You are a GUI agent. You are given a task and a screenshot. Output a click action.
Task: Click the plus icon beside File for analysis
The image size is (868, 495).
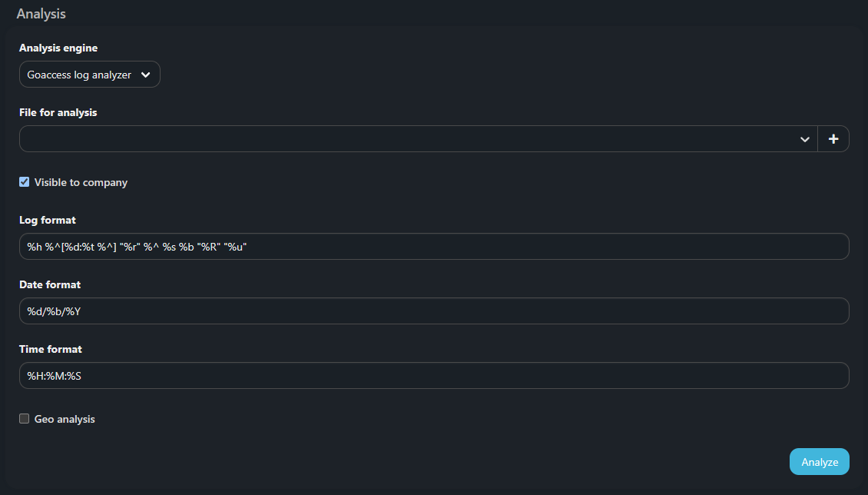click(833, 139)
